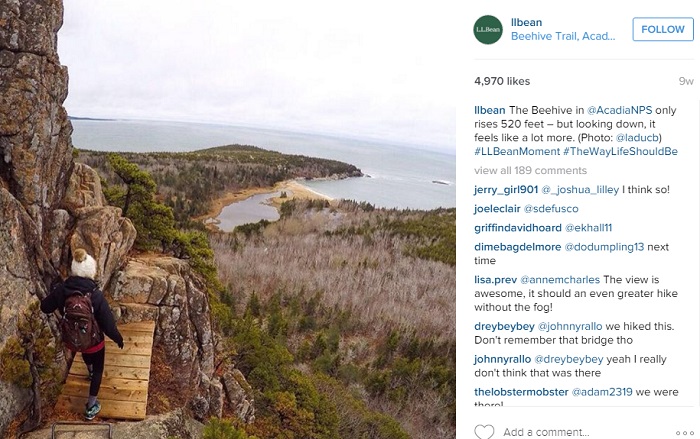Follow the llbean account

pos(663,29)
